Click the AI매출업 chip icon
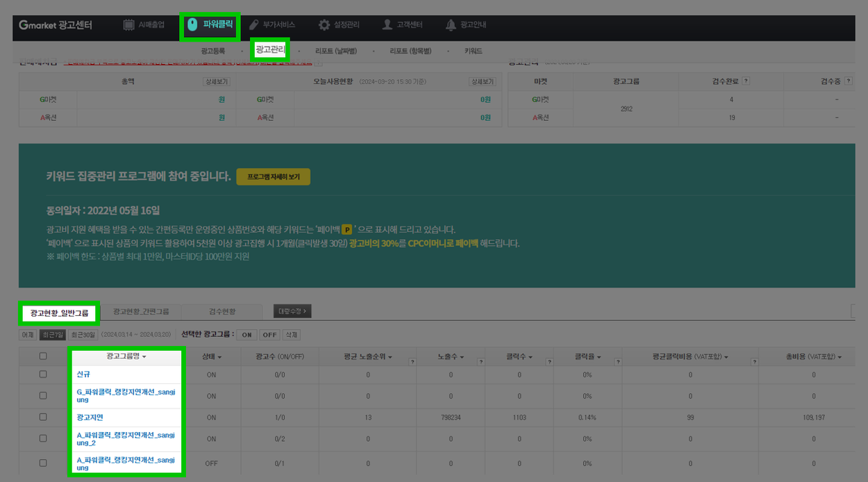The height and width of the screenshot is (482, 868). point(128,25)
